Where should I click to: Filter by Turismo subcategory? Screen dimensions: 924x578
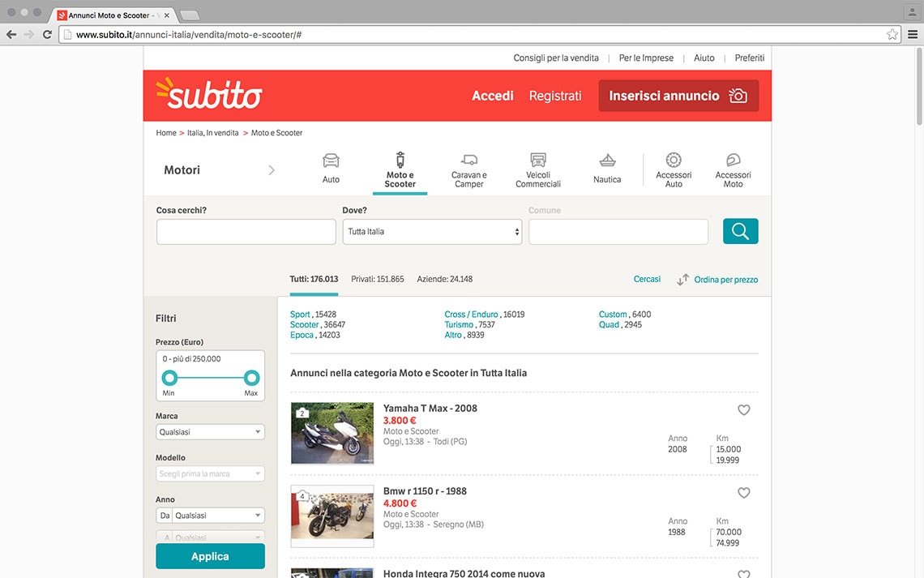(459, 324)
